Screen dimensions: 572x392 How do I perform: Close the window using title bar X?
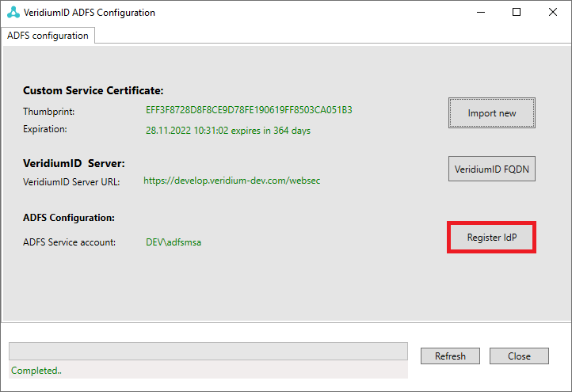point(553,13)
